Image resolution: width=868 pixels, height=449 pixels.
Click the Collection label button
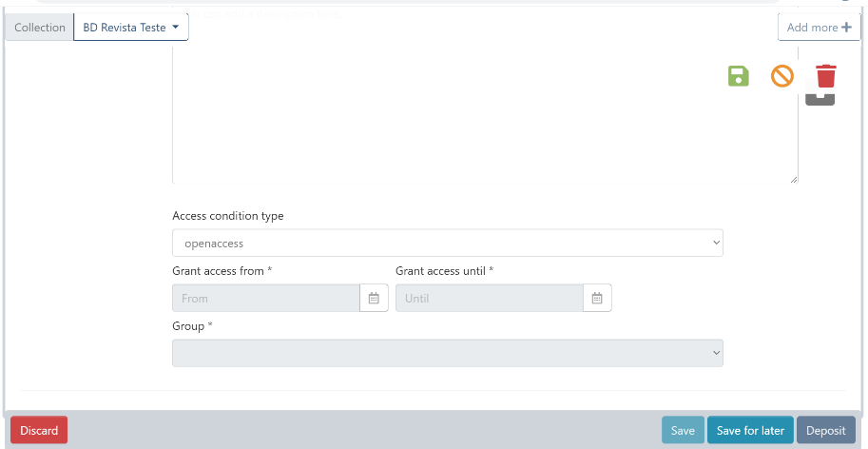click(40, 28)
